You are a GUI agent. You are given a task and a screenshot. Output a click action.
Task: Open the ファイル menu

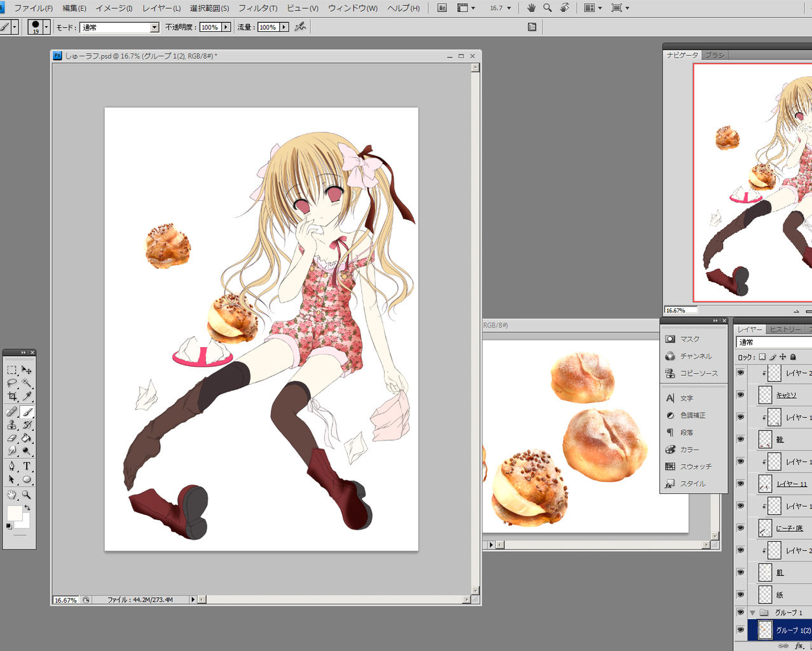(x=33, y=8)
